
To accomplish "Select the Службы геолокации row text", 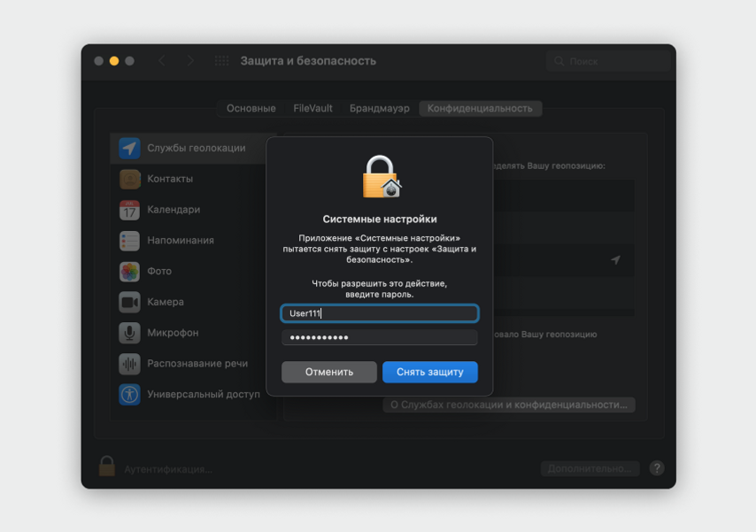I will click(197, 148).
